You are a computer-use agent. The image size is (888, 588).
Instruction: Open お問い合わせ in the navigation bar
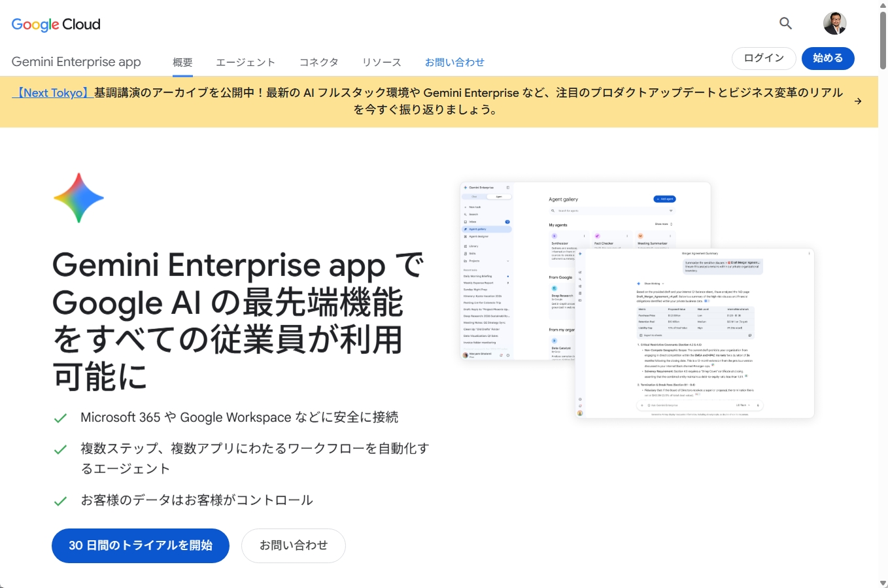(x=454, y=62)
